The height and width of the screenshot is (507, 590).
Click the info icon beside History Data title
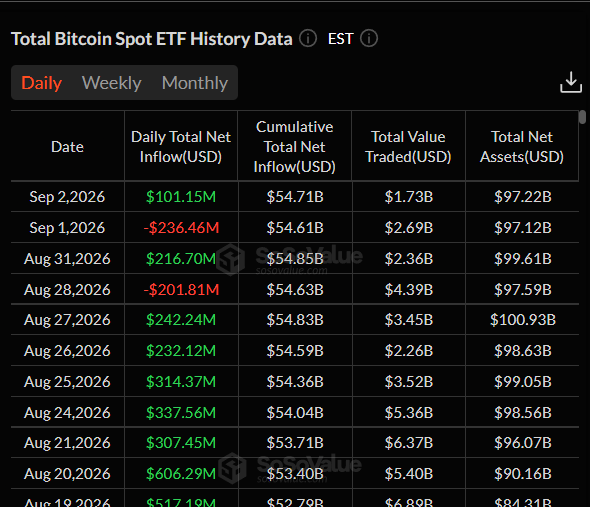[308, 38]
